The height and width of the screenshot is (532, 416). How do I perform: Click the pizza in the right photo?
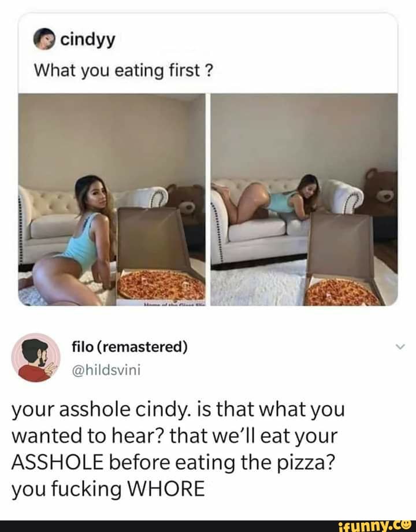[x=341, y=291]
